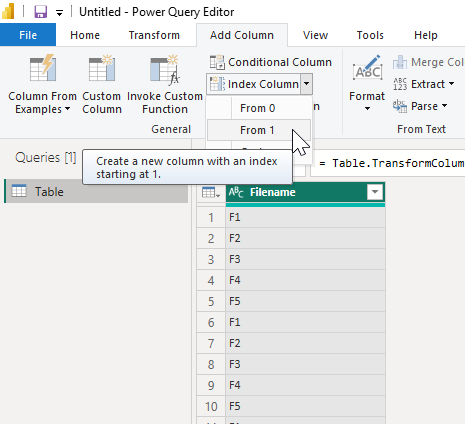Click cell F3 in row 8
Image resolution: width=465 pixels, height=424 pixels.
coord(305,365)
